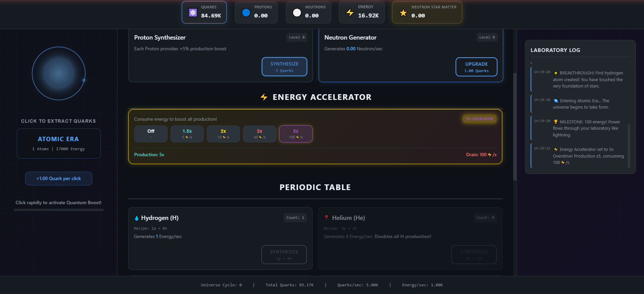Click the Energy lightning bolt icon
This screenshot has height=294, width=644.
click(350, 13)
